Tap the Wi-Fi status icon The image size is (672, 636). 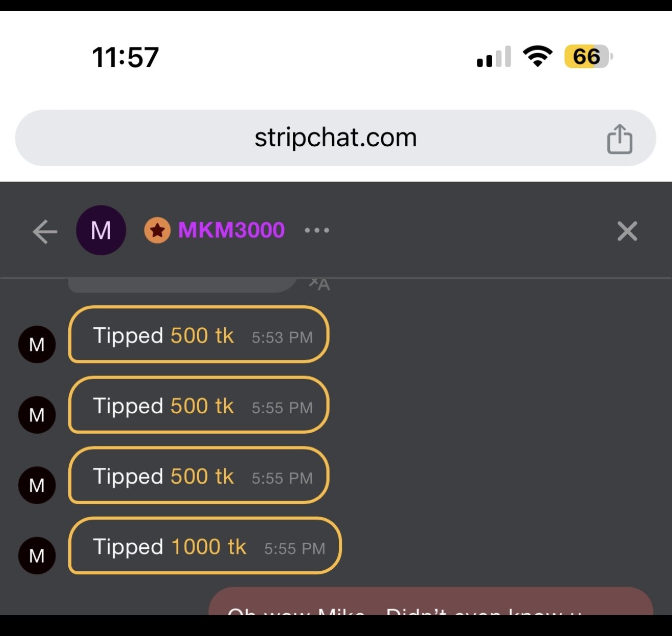pos(537,56)
